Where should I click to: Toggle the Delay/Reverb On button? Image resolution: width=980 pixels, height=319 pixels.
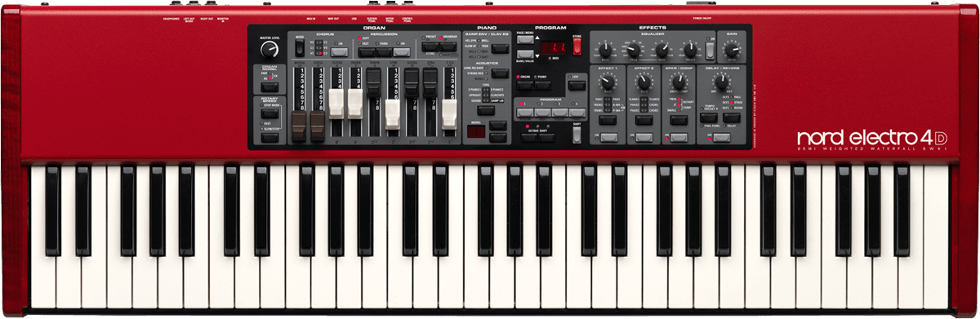[x=721, y=137]
